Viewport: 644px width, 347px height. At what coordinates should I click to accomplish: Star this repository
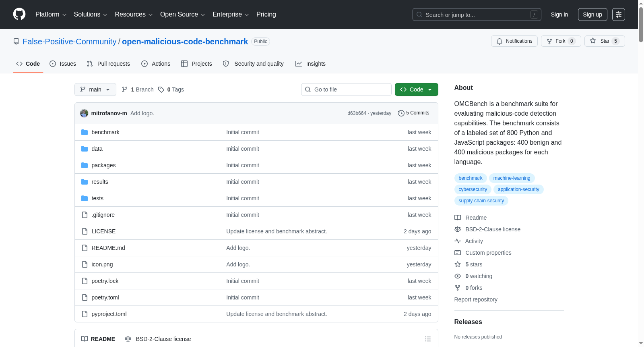click(605, 41)
